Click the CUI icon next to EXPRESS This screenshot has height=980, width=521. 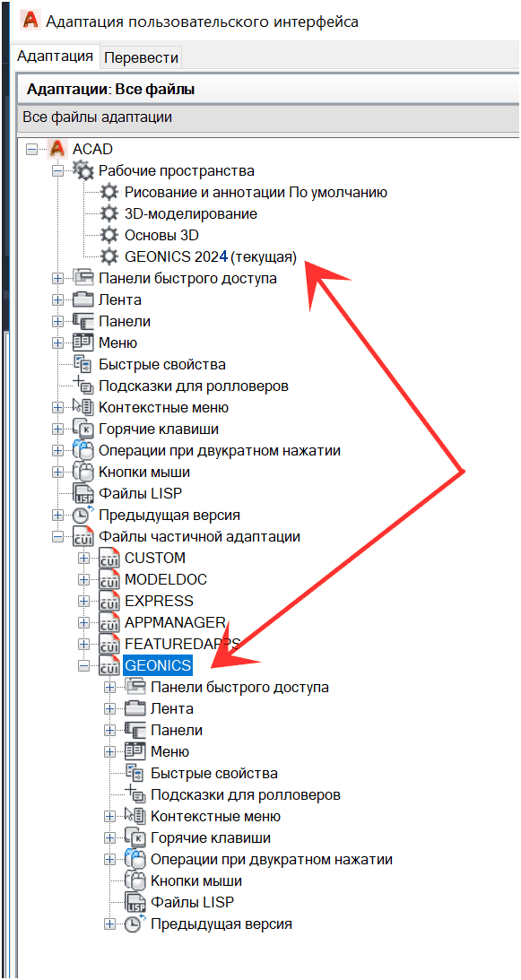click(x=109, y=601)
